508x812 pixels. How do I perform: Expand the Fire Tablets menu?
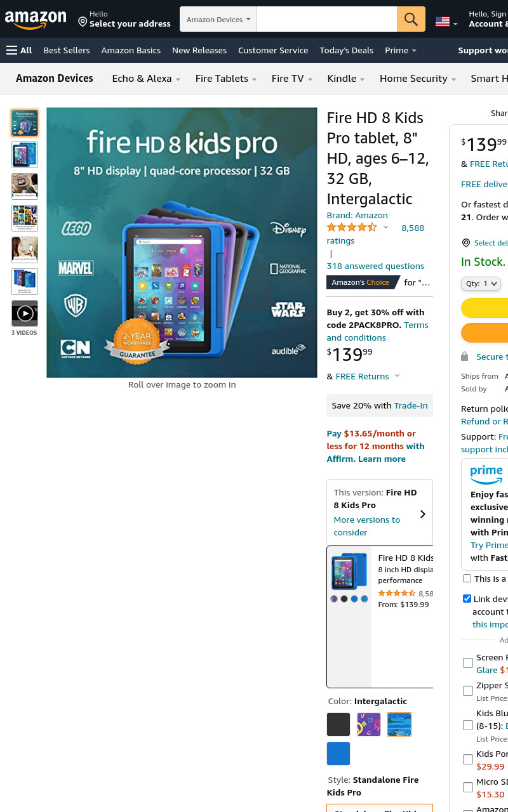click(225, 78)
